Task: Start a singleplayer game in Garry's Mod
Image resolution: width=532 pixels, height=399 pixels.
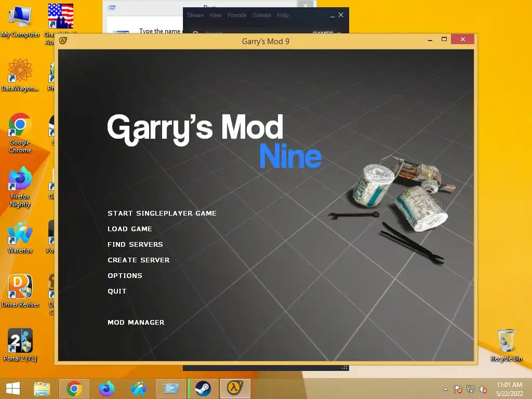Action: coord(162,214)
